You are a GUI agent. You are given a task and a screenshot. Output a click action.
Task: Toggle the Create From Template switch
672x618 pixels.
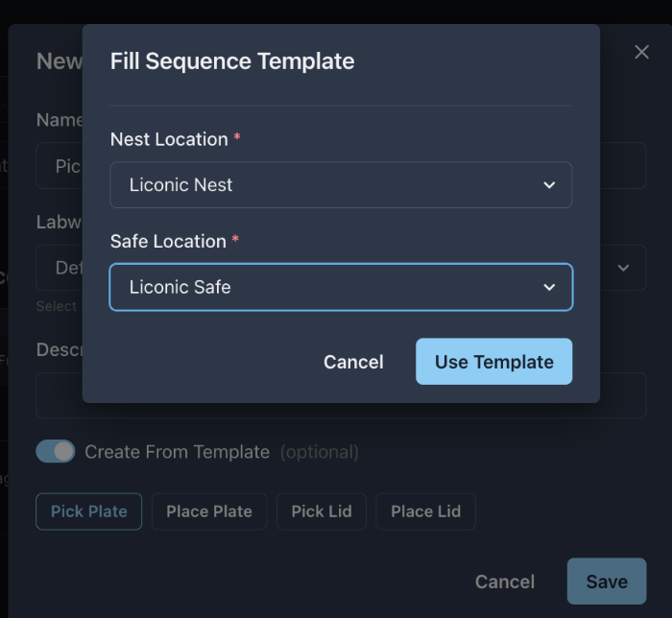click(56, 451)
